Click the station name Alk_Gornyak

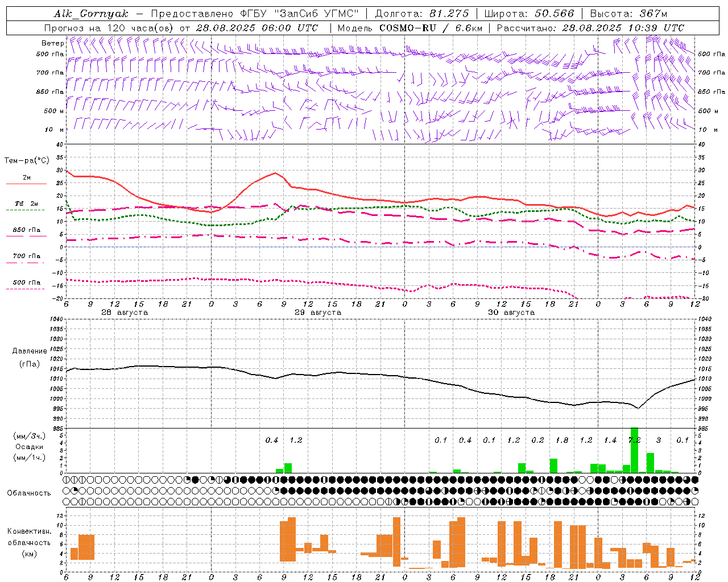tap(91, 14)
